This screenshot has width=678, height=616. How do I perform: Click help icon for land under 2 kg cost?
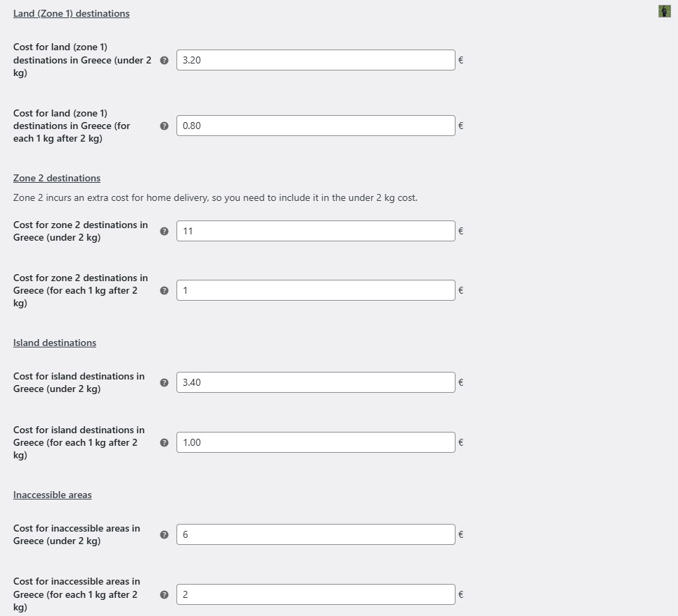[x=165, y=60]
